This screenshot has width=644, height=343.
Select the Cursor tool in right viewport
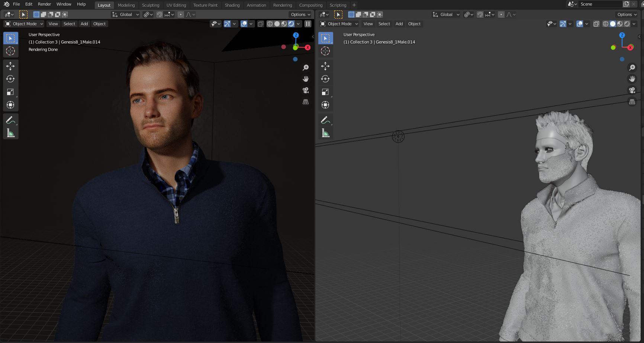tap(325, 51)
